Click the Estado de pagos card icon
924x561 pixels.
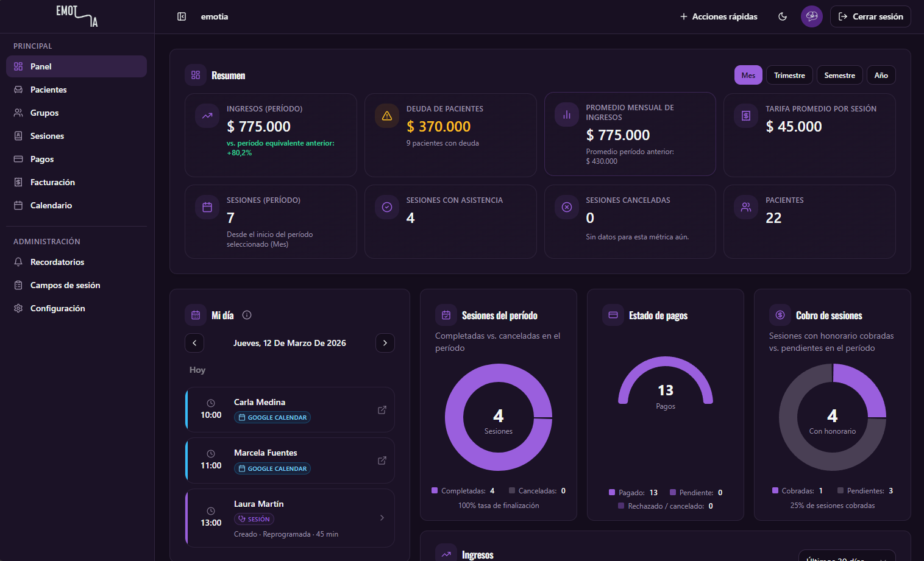[613, 315]
